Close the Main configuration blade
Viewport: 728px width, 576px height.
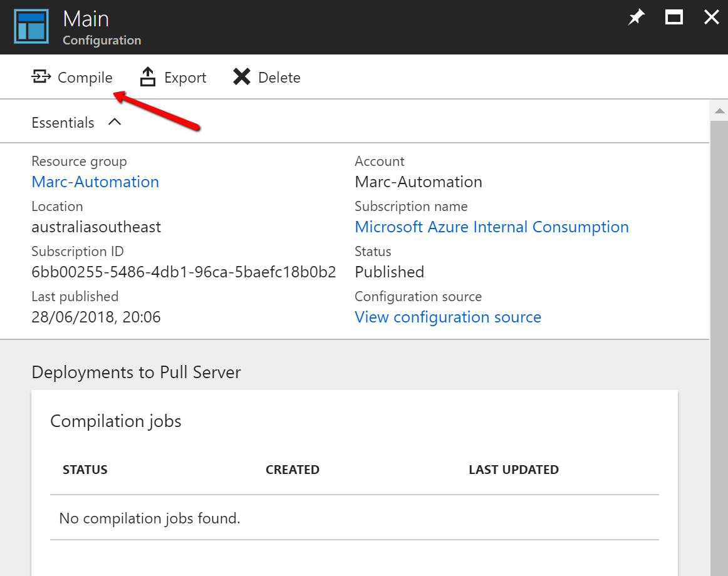click(x=711, y=17)
